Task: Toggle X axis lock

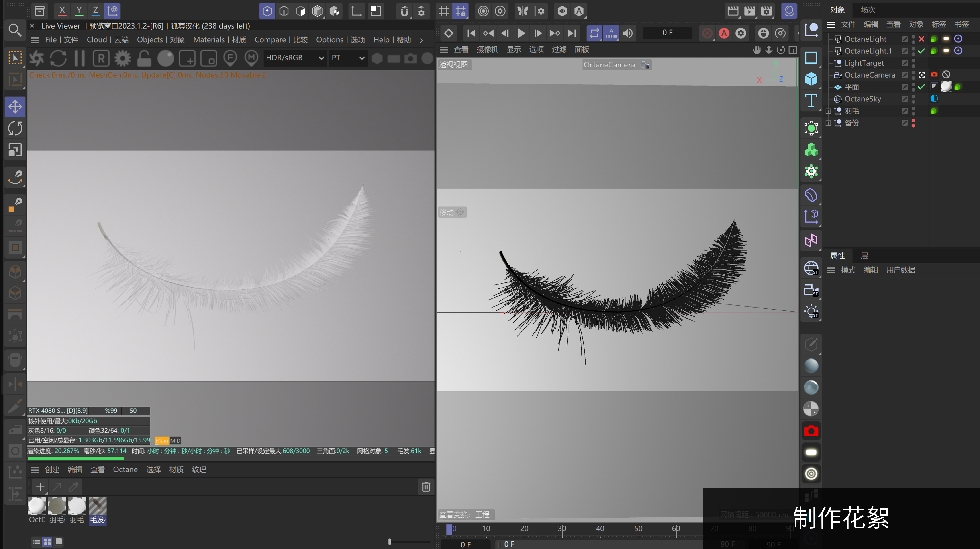Action: tap(62, 11)
